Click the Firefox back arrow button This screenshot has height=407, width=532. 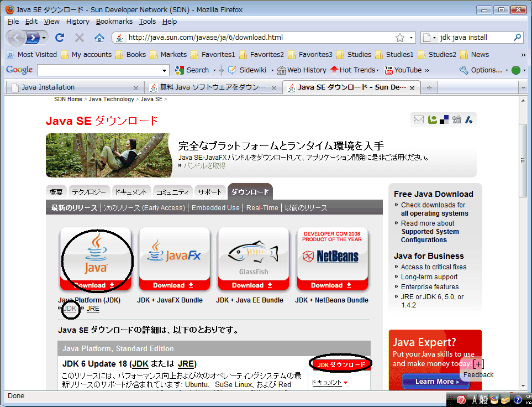pos(15,38)
